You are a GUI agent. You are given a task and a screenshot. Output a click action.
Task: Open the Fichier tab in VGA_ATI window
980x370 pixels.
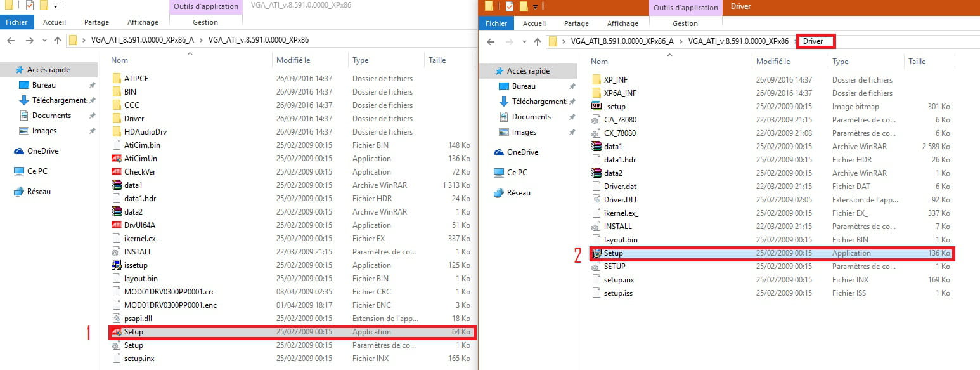(x=16, y=22)
